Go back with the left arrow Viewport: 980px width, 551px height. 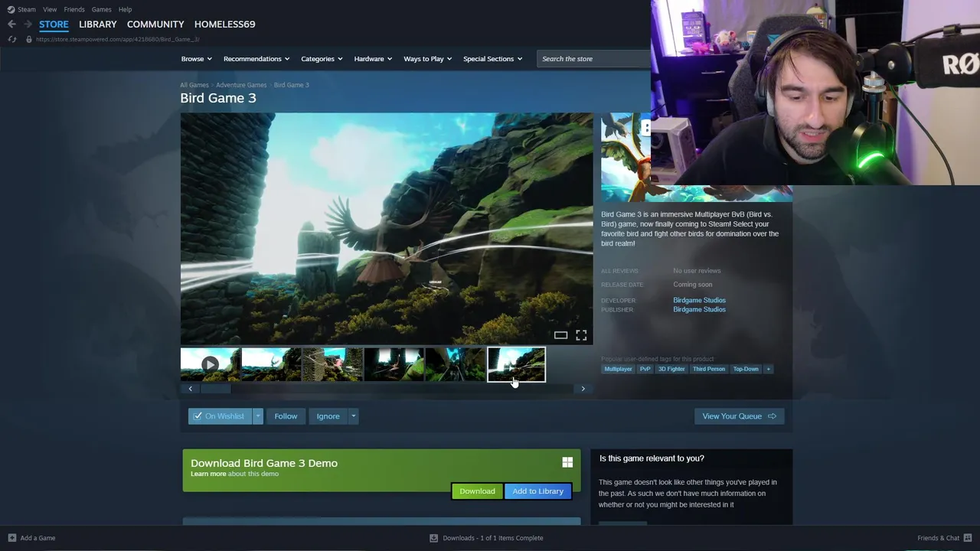11,24
